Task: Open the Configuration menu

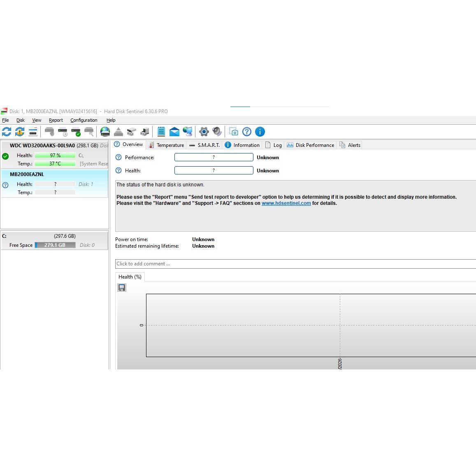Action: point(84,120)
